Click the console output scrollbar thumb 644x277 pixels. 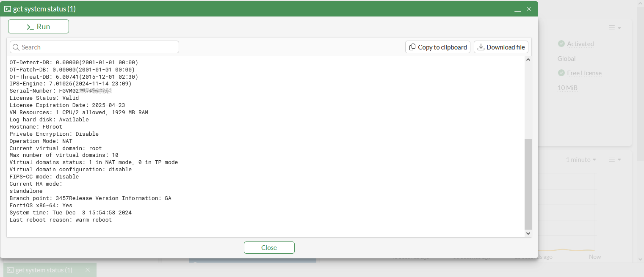tap(528, 184)
